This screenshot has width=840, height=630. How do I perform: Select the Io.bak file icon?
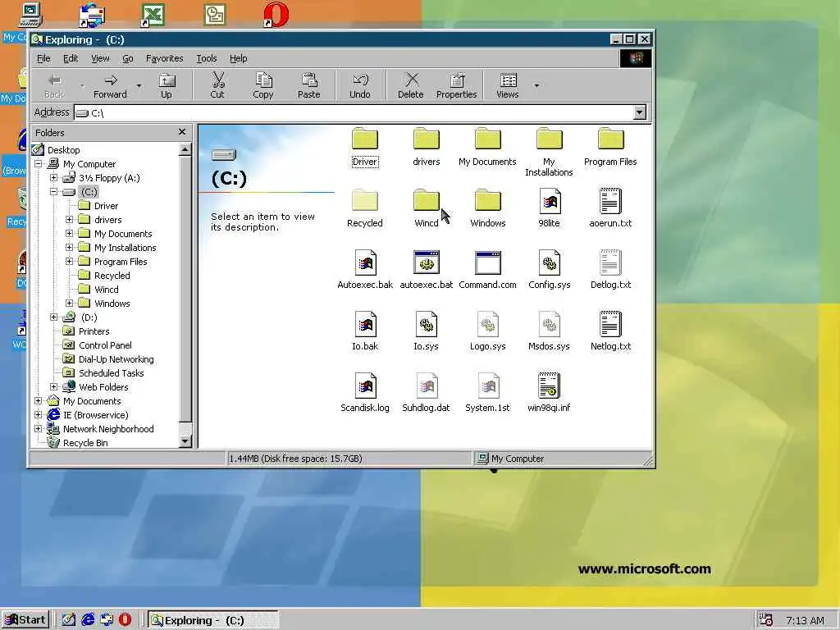point(365,324)
